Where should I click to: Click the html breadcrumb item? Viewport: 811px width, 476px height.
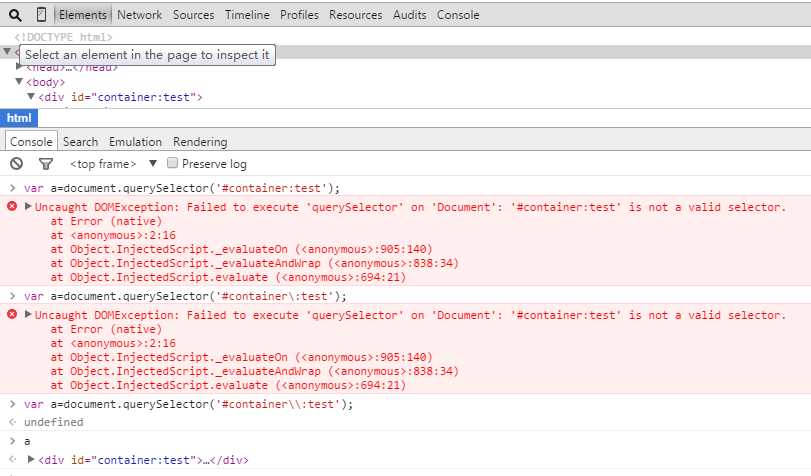click(19, 118)
